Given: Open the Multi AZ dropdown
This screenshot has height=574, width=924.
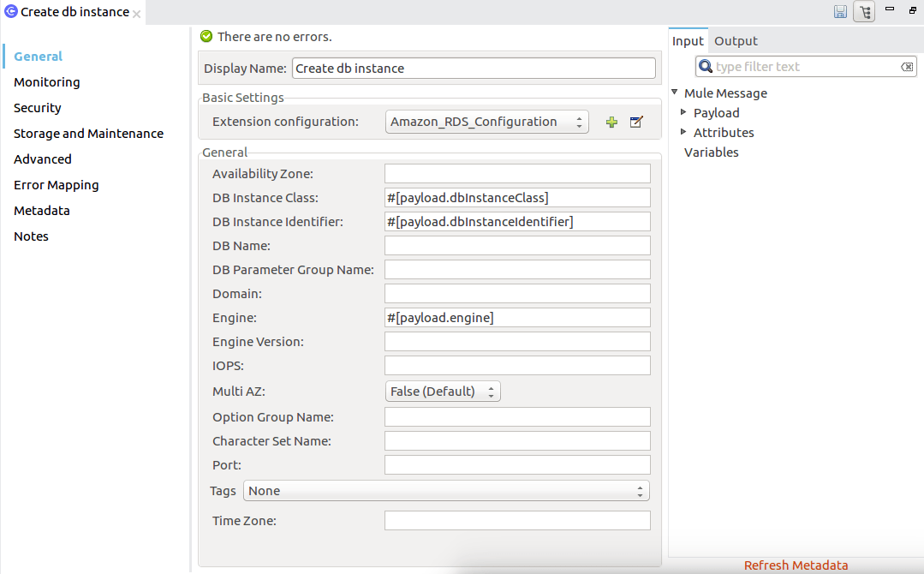Looking at the screenshot, I should 491,390.
